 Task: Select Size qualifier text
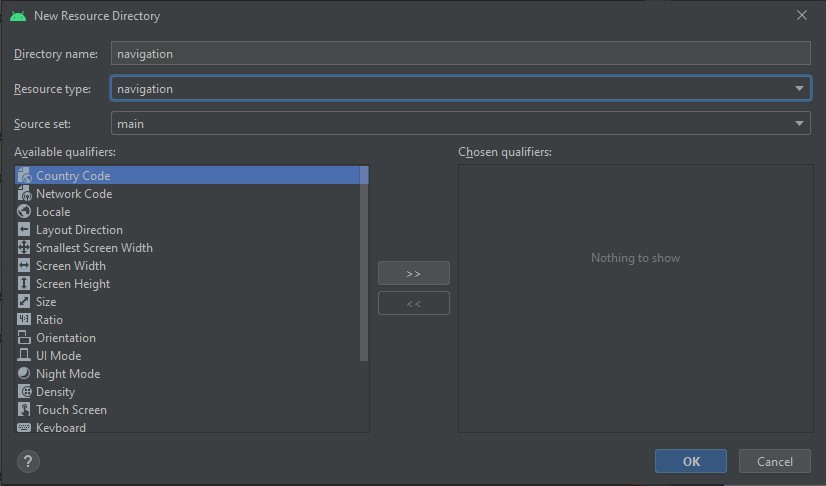point(46,302)
